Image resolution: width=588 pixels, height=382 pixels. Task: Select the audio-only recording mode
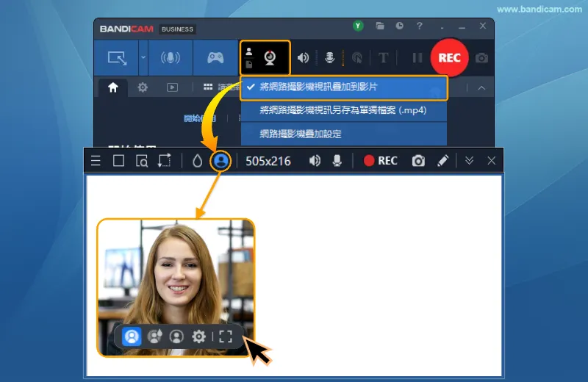tap(171, 58)
